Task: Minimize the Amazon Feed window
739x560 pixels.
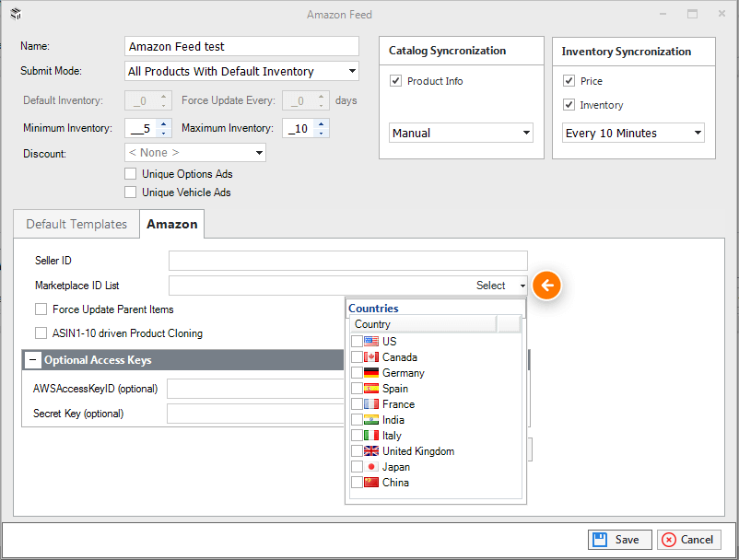Action: (663, 14)
